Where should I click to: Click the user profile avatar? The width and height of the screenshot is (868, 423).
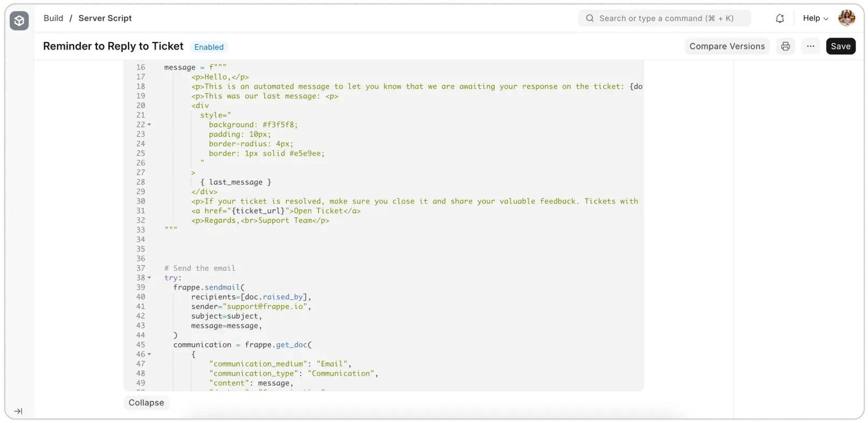pos(846,18)
